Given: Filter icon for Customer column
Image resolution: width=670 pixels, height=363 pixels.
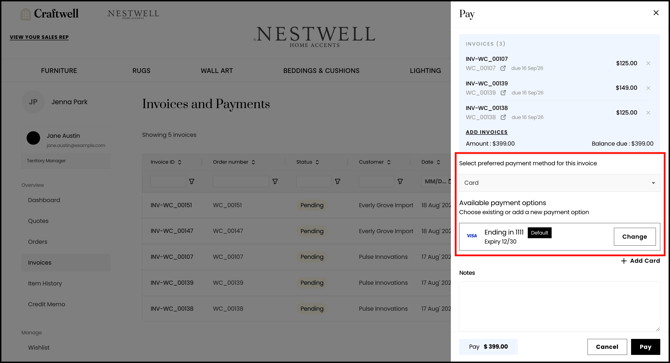Looking at the screenshot, I should pos(400,182).
